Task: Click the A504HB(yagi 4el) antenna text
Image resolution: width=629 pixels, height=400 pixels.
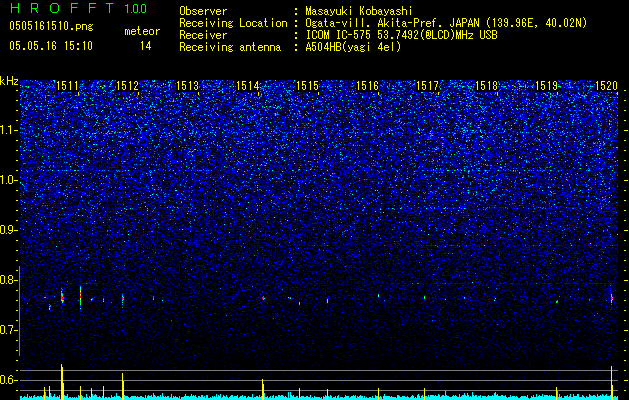Action: point(353,47)
